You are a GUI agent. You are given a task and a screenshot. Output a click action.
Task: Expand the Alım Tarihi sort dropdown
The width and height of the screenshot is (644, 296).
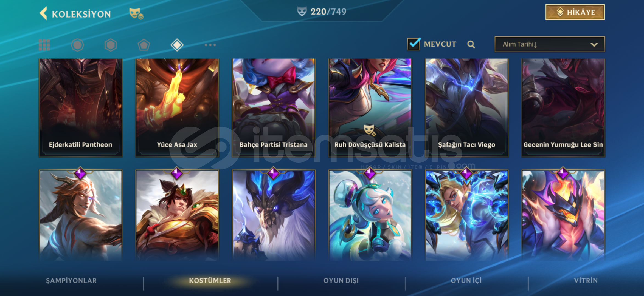point(550,44)
